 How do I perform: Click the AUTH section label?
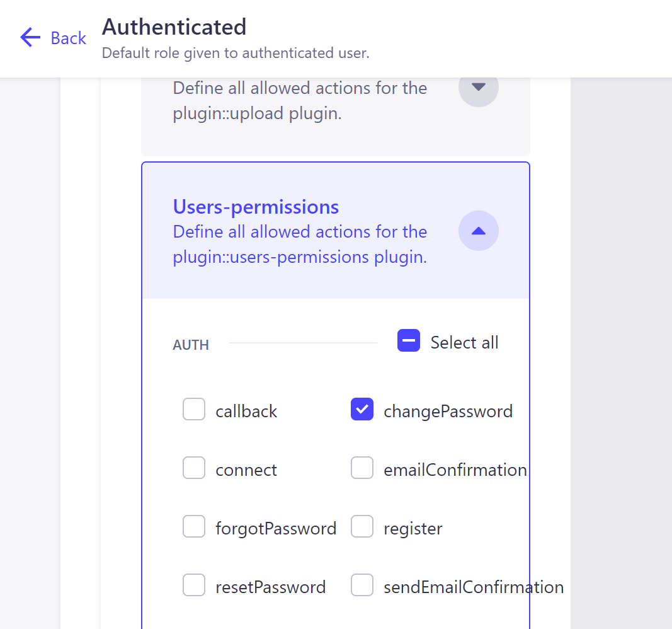pos(191,345)
